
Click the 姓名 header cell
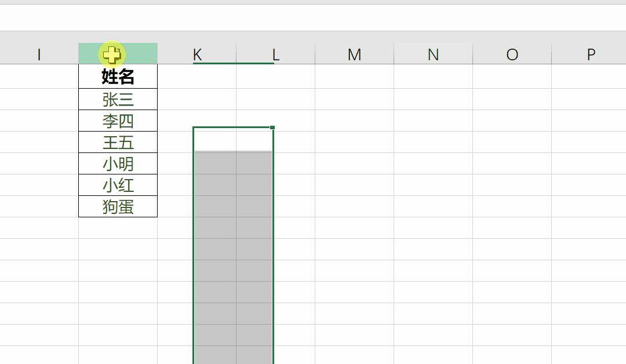(118, 77)
